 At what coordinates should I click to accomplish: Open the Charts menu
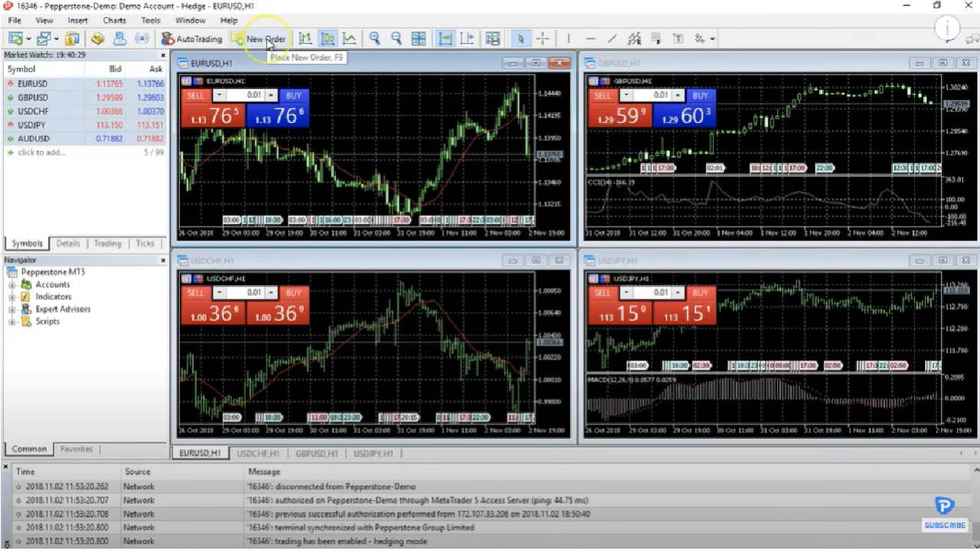tap(113, 20)
